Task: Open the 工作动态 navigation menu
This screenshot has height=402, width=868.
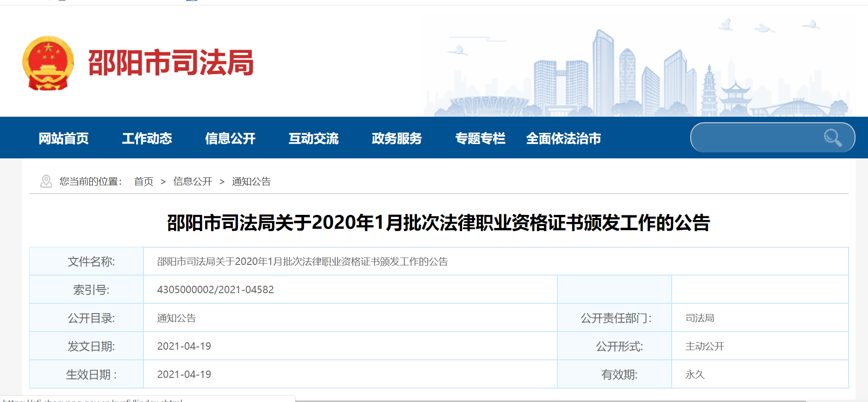Action: [x=147, y=138]
